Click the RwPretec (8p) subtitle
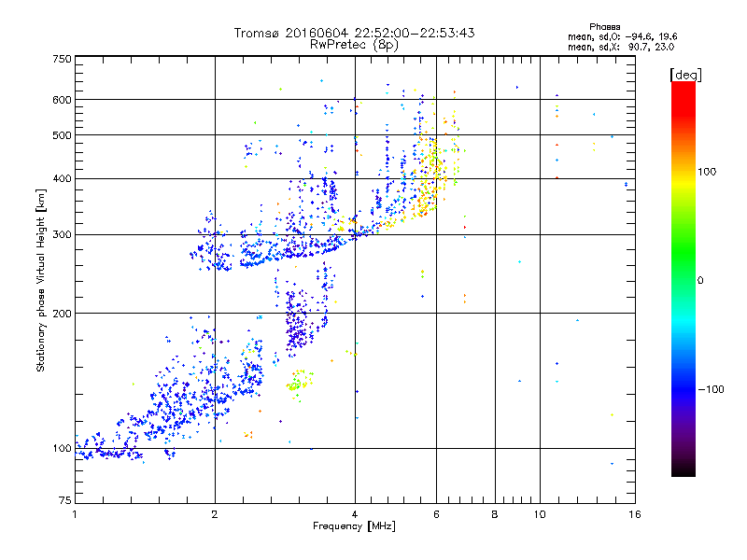Screen dimensions: 747x560 (x=354, y=44)
